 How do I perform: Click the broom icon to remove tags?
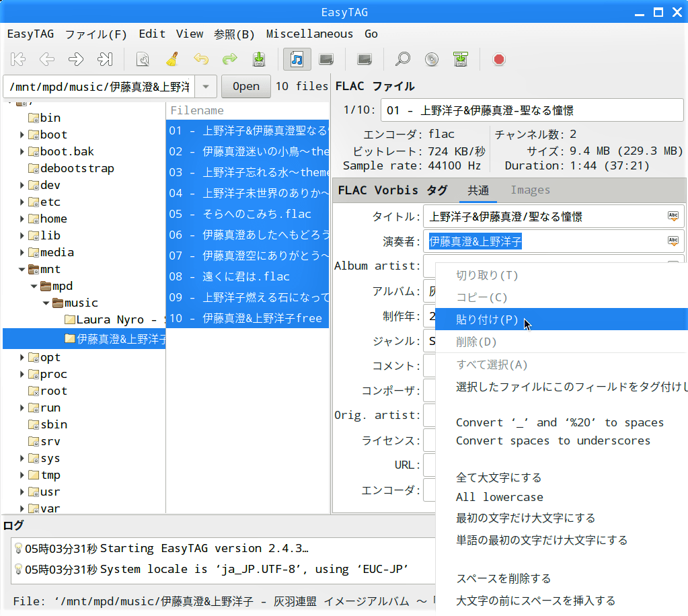click(172, 59)
